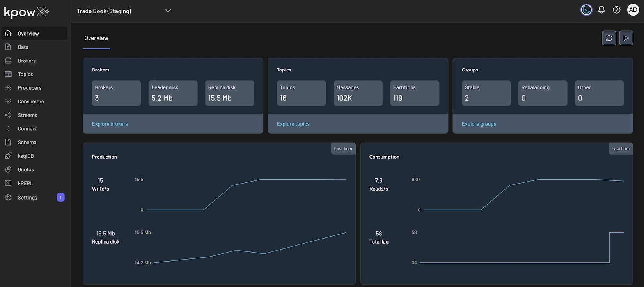This screenshot has width=644, height=287.
Task: Click the Settings notification badge
Action: click(x=60, y=197)
